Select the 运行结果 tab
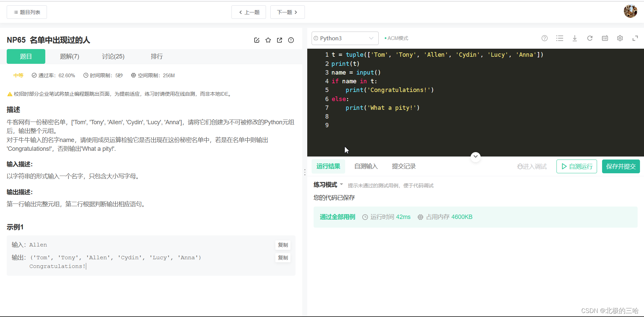The width and height of the screenshot is (644, 317). pyautogui.click(x=328, y=166)
